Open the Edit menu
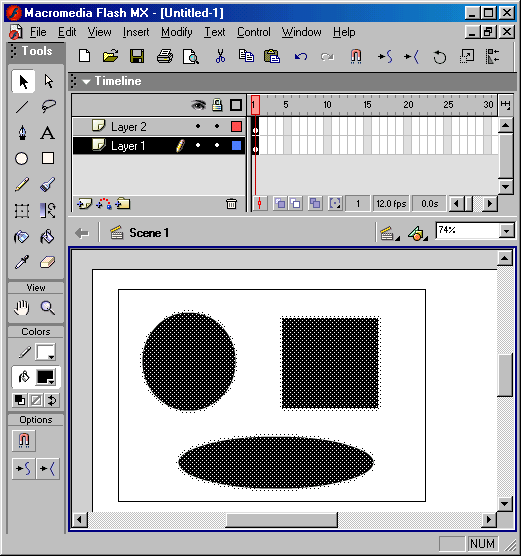The height and width of the screenshot is (556, 521). [67, 32]
